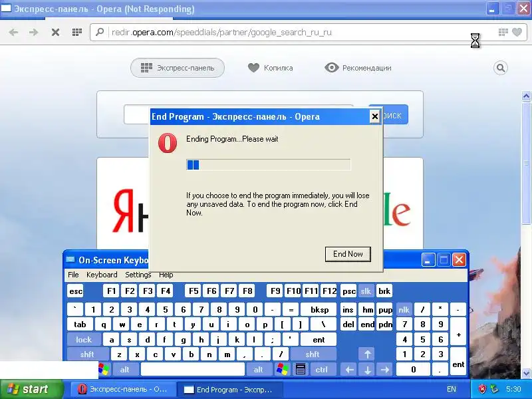Click the End Now button

(348, 254)
